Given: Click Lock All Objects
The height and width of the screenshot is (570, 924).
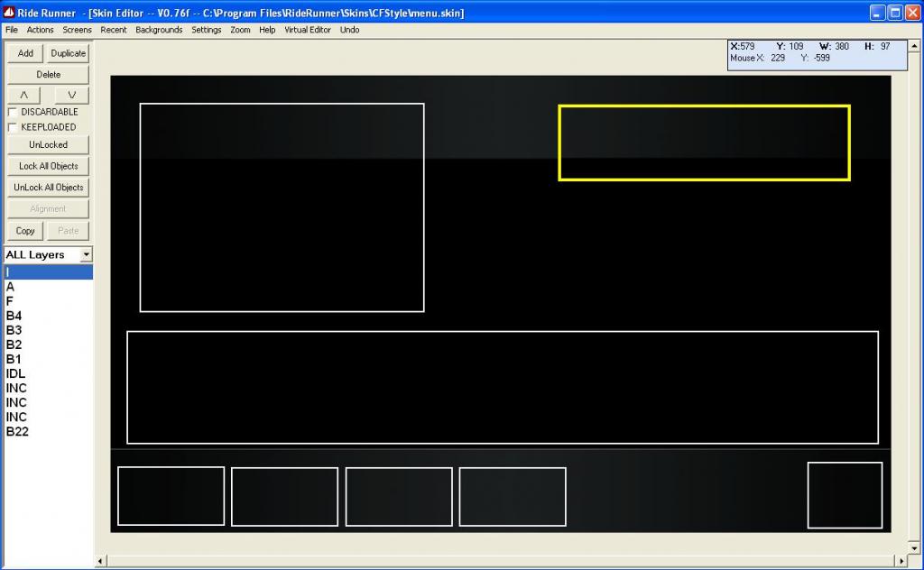Looking at the screenshot, I should [49, 166].
